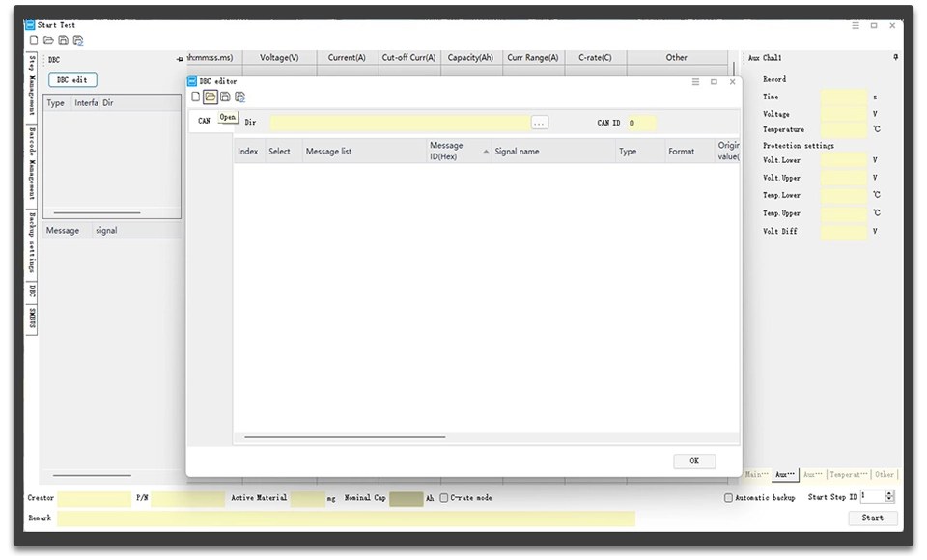Image resolution: width=927 pixels, height=560 pixels.
Task: Open Barcode Management side tab
Action: point(32,164)
